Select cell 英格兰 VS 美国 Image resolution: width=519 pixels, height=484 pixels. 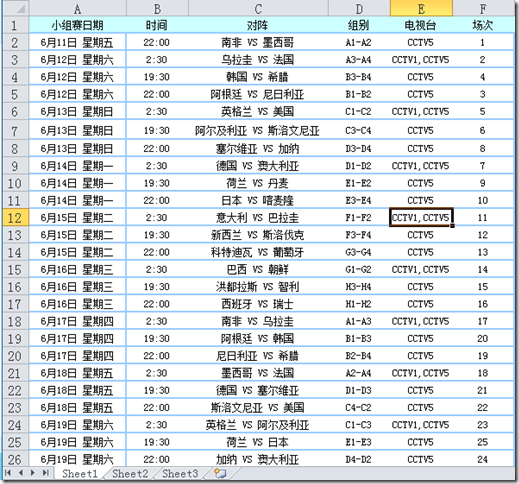258,111
